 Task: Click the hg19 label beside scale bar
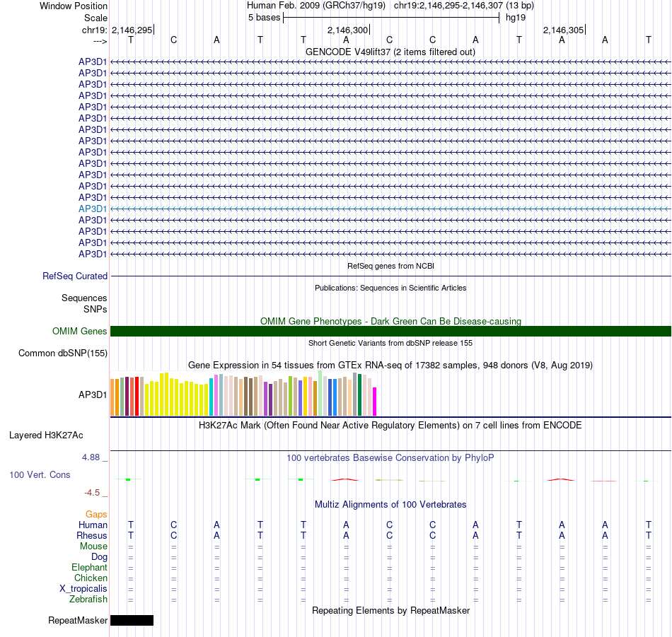coord(516,18)
